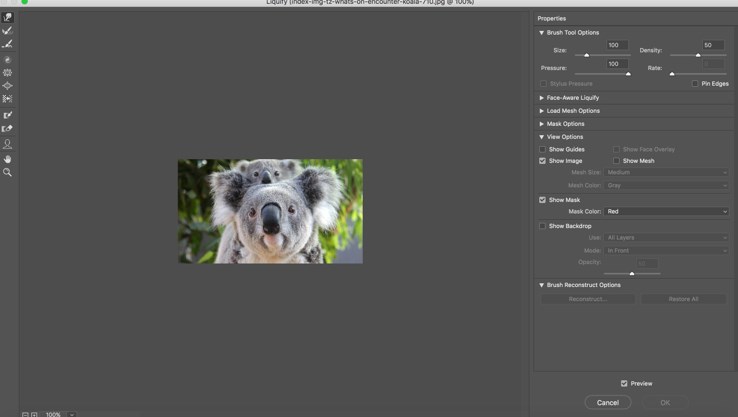
Task: Open the backdrop Mode dropdown
Action: pos(666,251)
